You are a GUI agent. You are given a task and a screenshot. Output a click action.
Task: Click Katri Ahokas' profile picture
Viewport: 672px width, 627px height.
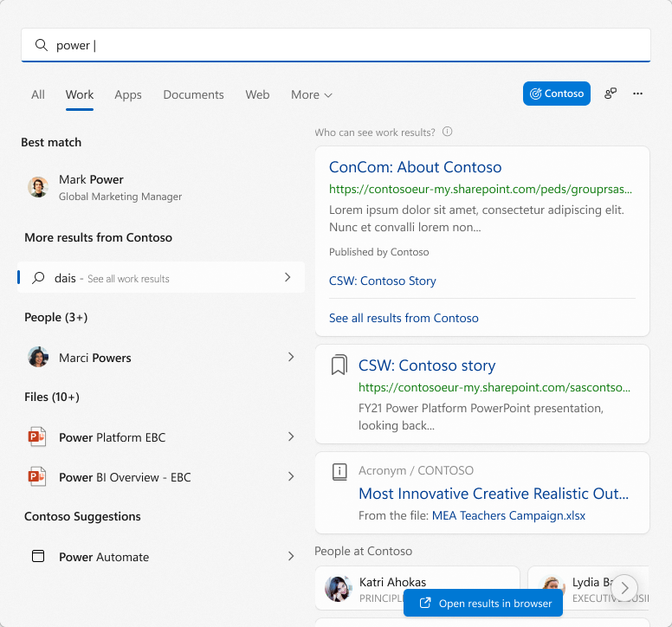[338, 588]
